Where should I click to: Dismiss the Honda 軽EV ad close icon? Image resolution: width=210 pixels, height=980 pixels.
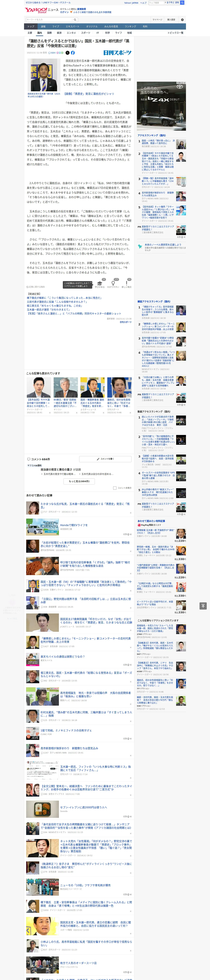coord(130,535)
